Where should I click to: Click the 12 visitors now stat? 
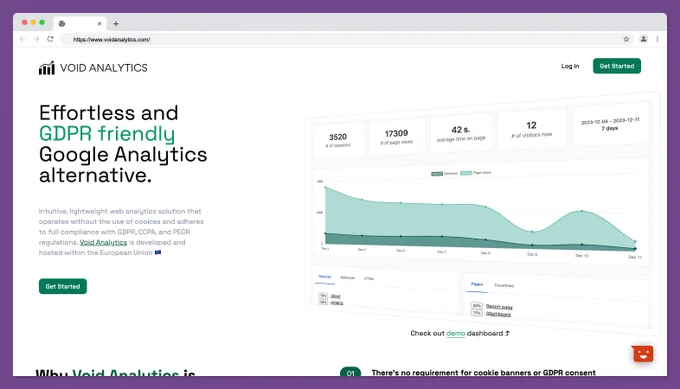pos(532,129)
